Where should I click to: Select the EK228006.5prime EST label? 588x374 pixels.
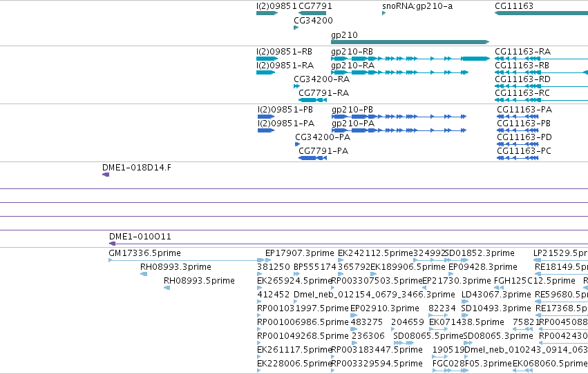click(294, 364)
